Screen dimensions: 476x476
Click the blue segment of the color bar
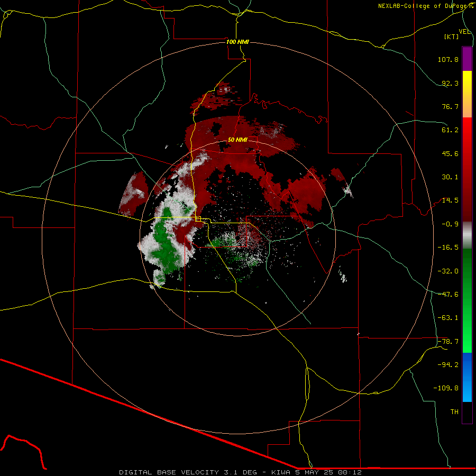coord(467,377)
